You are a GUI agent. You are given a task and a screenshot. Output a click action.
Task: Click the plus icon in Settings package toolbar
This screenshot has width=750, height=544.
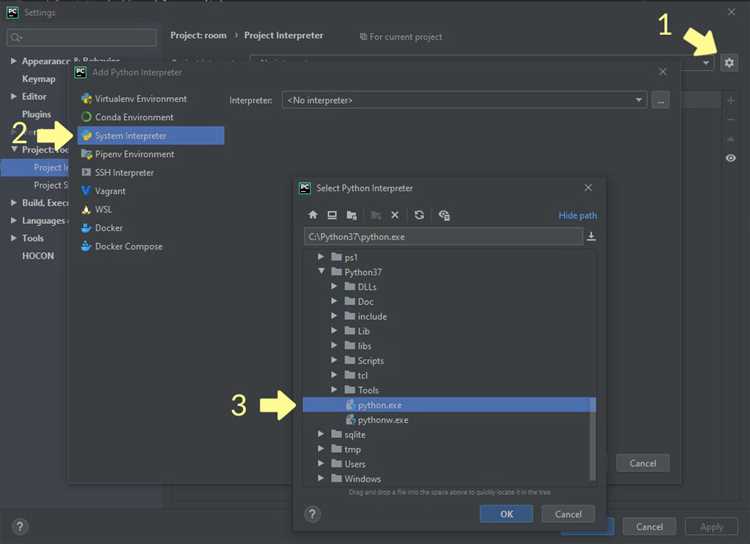[x=731, y=100]
